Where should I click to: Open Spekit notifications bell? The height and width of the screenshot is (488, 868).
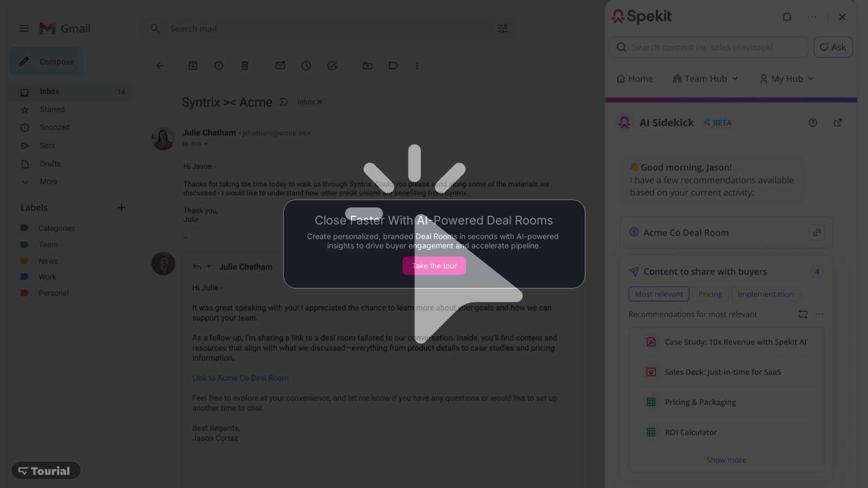coord(787,17)
